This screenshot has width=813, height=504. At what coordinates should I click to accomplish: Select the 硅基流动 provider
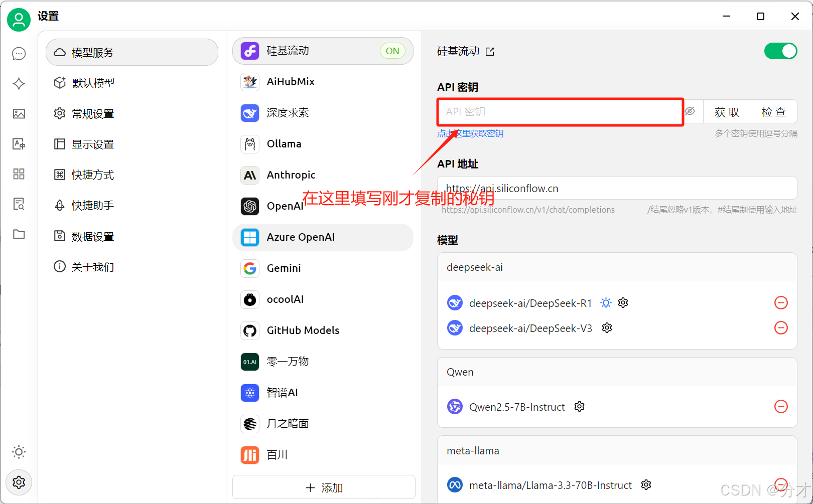coord(323,51)
